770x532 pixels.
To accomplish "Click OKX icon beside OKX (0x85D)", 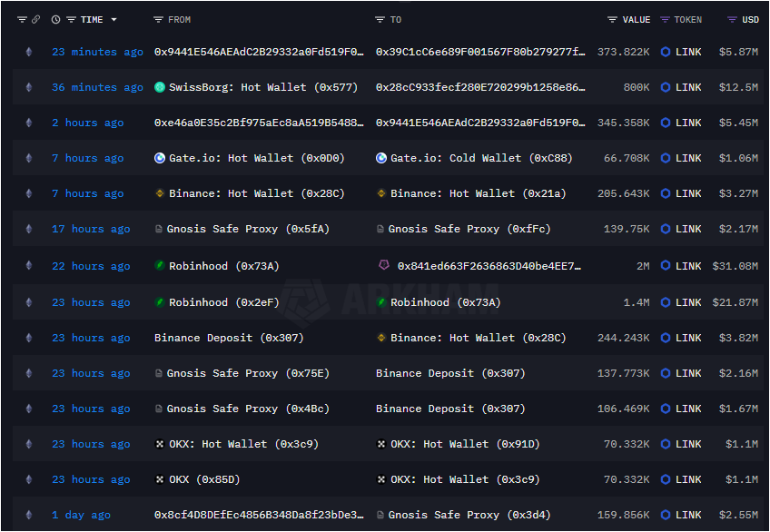I will coord(160,479).
